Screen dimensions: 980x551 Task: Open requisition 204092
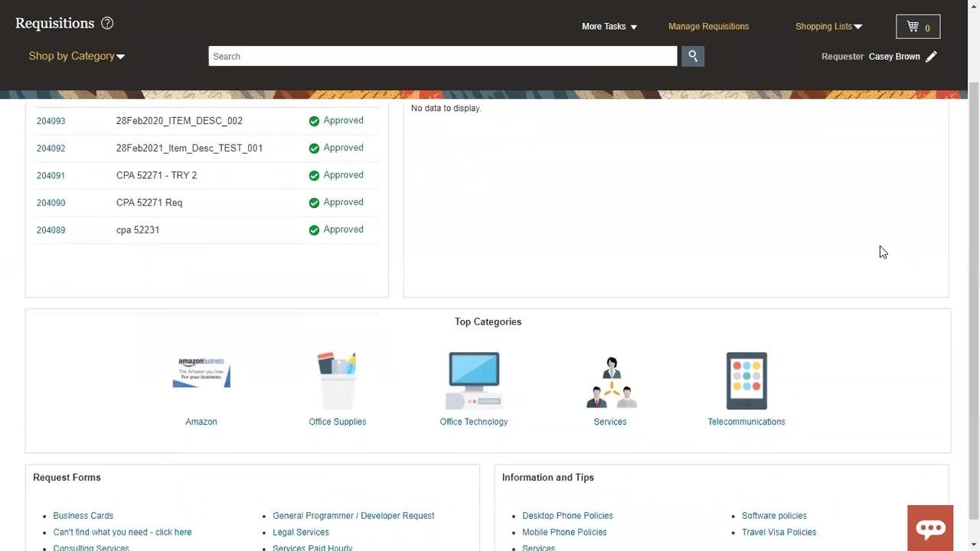point(51,148)
